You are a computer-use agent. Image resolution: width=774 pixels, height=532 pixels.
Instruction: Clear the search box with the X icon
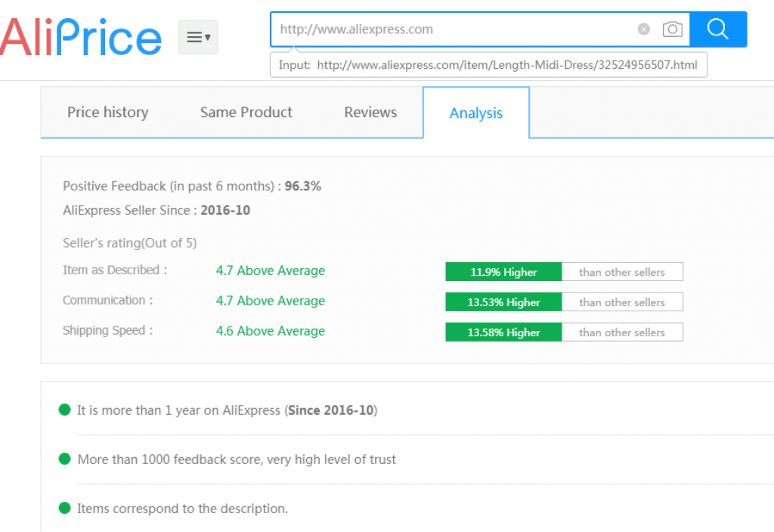(x=643, y=29)
